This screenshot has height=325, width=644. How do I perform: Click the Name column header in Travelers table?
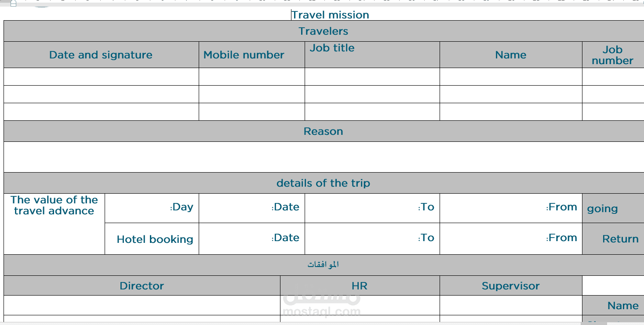tap(511, 55)
